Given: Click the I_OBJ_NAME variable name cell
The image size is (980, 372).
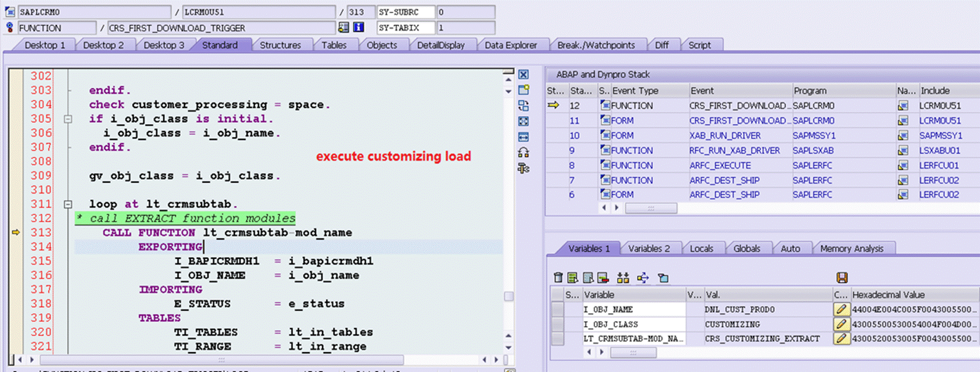Looking at the screenshot, I should click(633, 309).
